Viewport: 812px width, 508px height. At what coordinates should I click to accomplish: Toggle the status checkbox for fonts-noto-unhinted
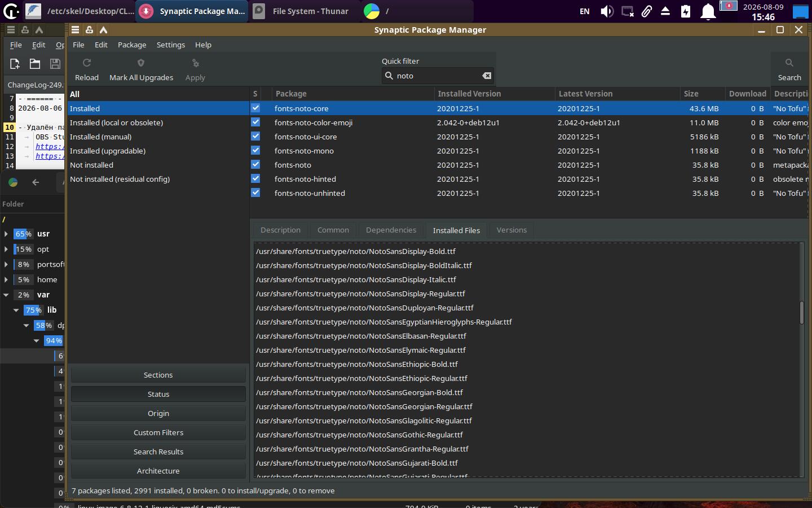pos(255,192)
